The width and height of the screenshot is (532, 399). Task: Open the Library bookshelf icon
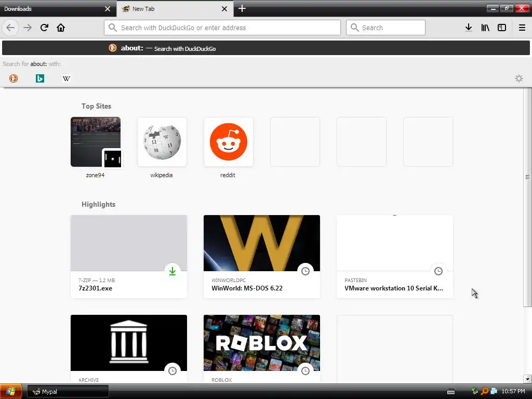click(485, 28)
